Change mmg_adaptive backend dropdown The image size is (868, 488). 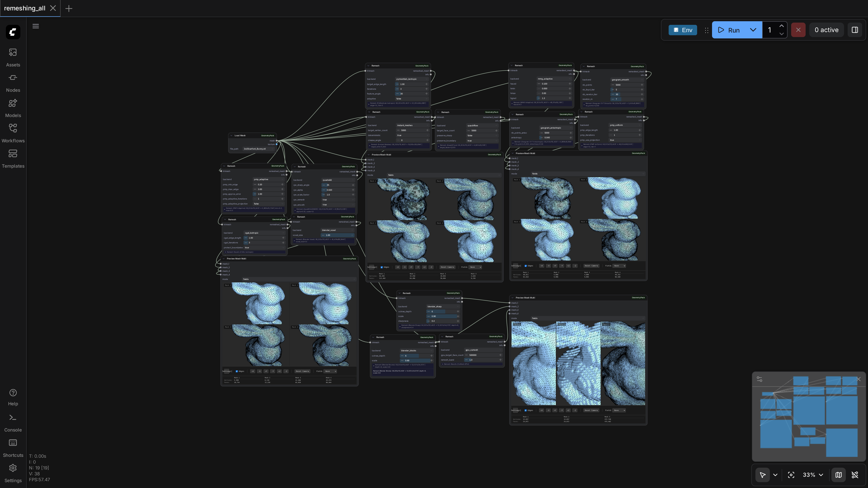pos(554,79)
